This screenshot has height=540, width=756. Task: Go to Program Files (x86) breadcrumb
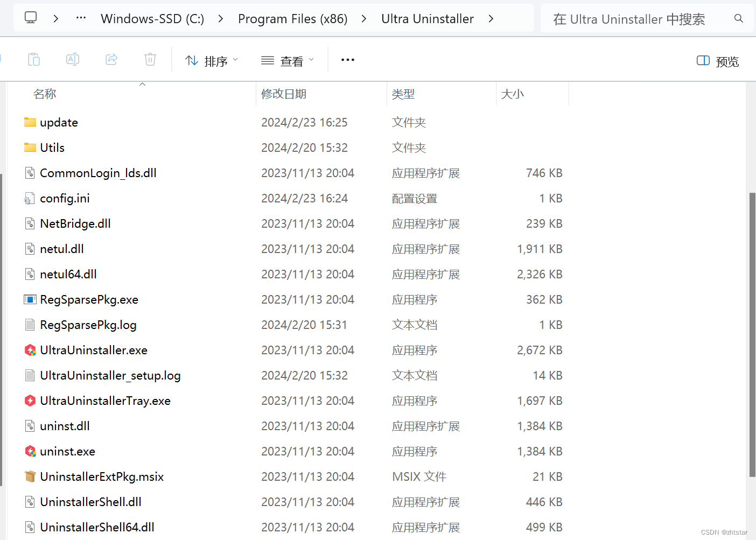(293, 19)
